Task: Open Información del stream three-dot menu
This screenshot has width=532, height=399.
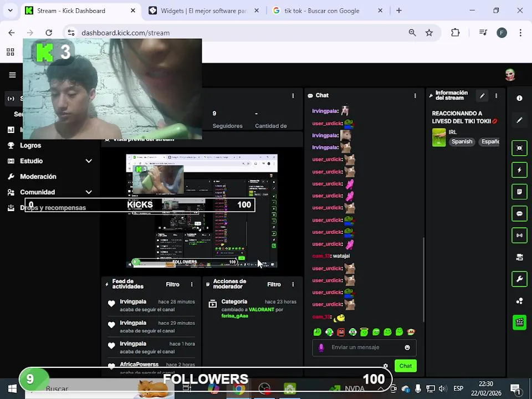Action: pos(496,96)
